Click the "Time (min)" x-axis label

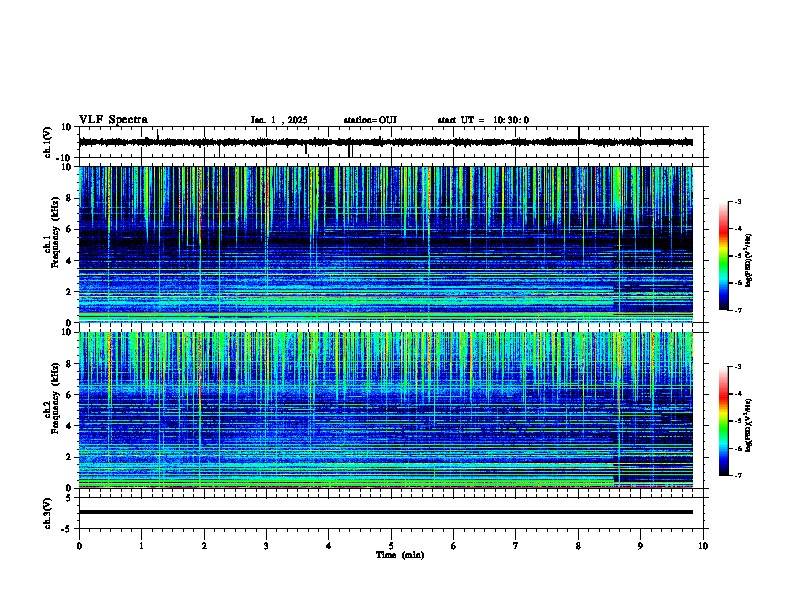coord(400,555)
